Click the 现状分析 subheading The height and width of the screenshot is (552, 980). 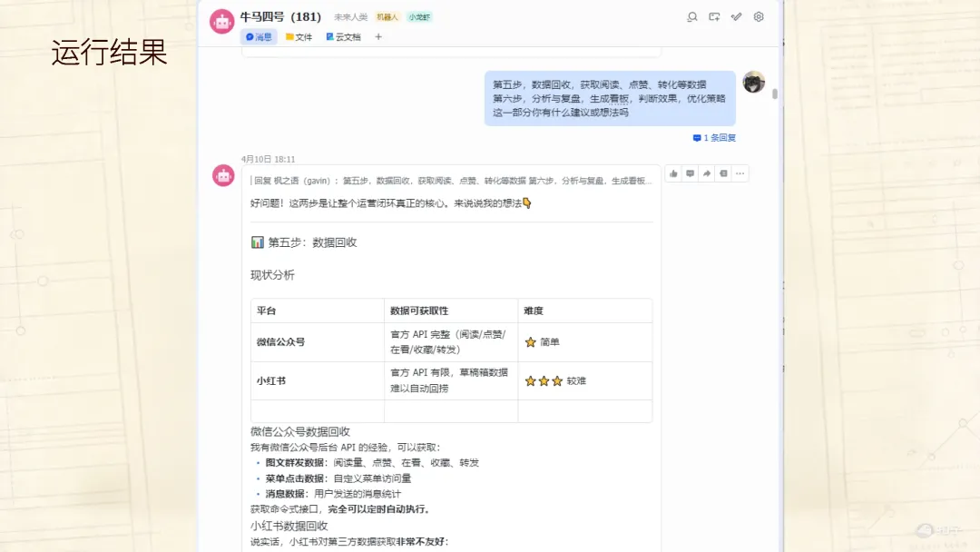[x=272, y=275]
